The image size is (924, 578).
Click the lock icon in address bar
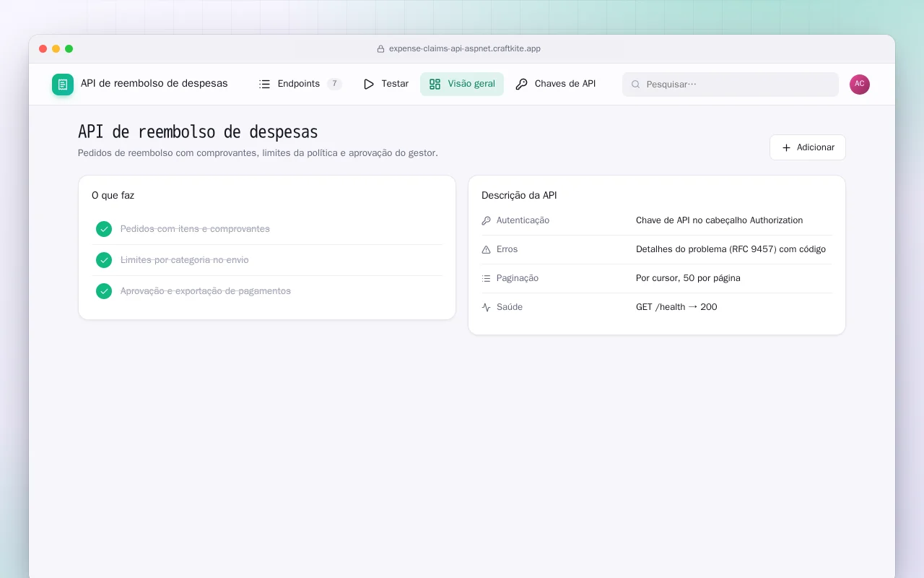(380, 49)
